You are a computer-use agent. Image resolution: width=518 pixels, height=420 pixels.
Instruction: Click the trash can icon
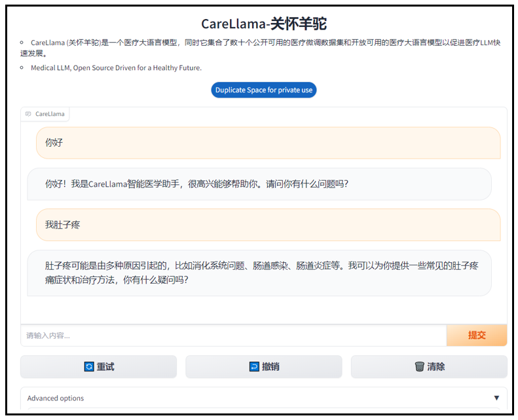419,366
